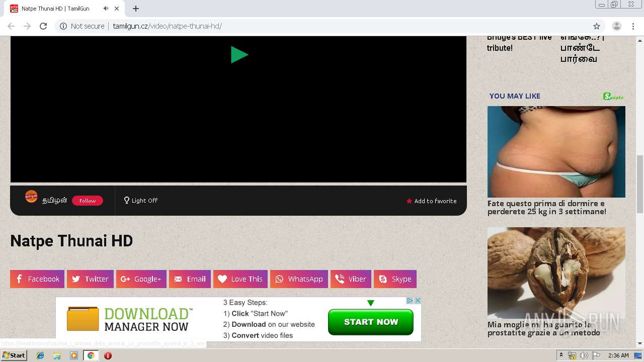Share via Skype

395,279
